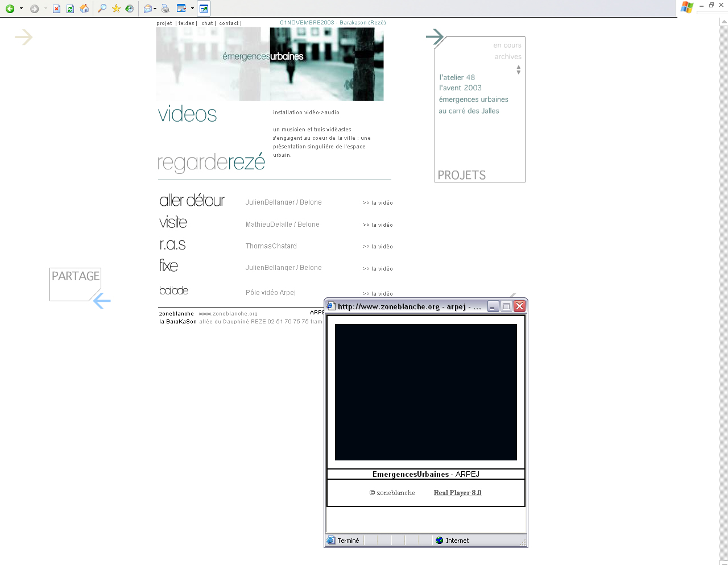
Task: Click the '01NOVEMBRE2003 - Barakason (Rezé)' date text
Action: pos(333,23)
